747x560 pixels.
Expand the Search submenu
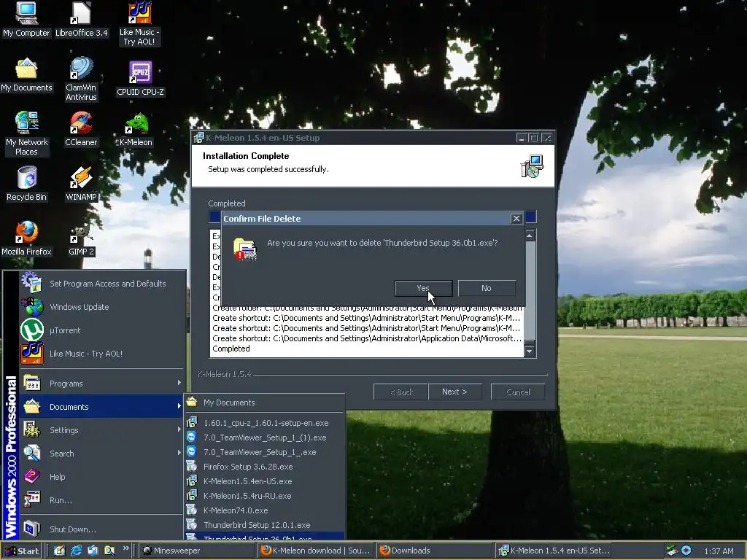101,454
